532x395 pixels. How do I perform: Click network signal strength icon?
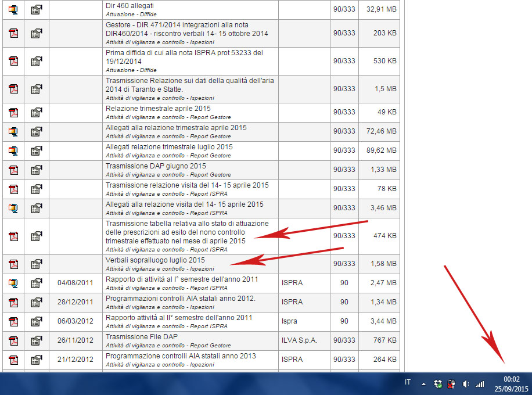coord(480,384)
